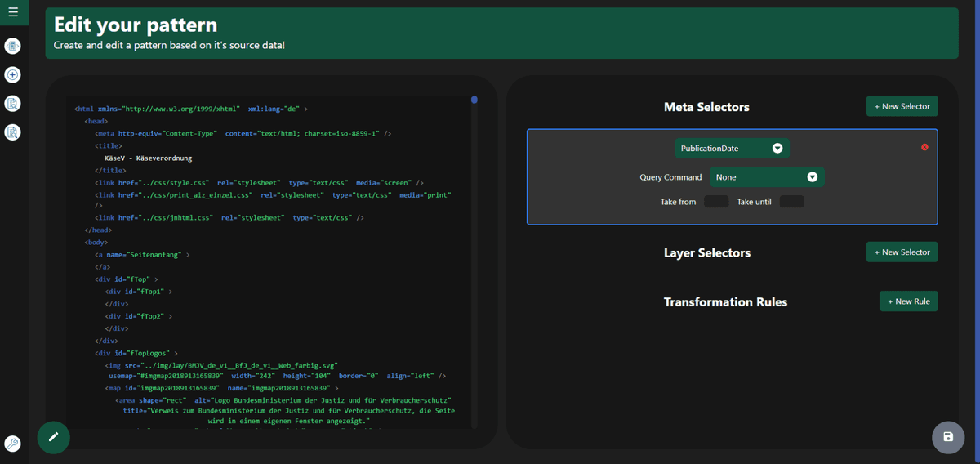Click the div id="fTop1" line
980x464 pixels.
[139, 291]
